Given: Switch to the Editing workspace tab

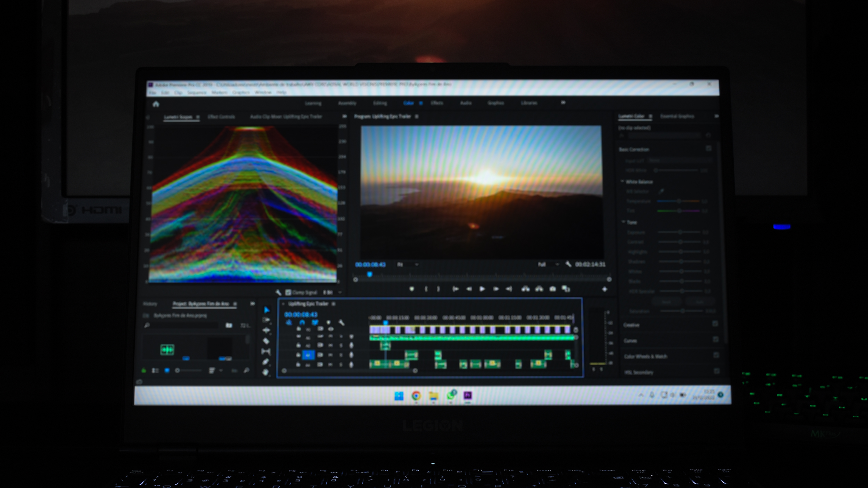Looking at the screenshot, I should point(379,103).
